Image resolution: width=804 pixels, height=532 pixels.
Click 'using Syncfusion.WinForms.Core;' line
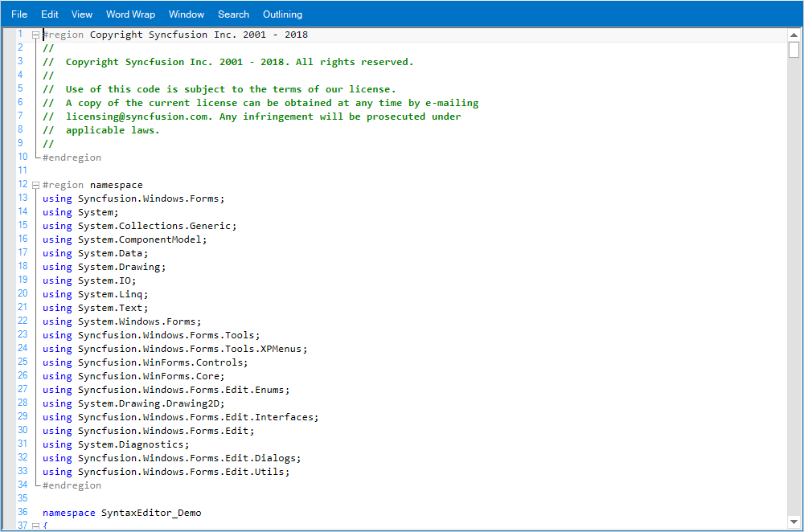(x=133, y=376)
